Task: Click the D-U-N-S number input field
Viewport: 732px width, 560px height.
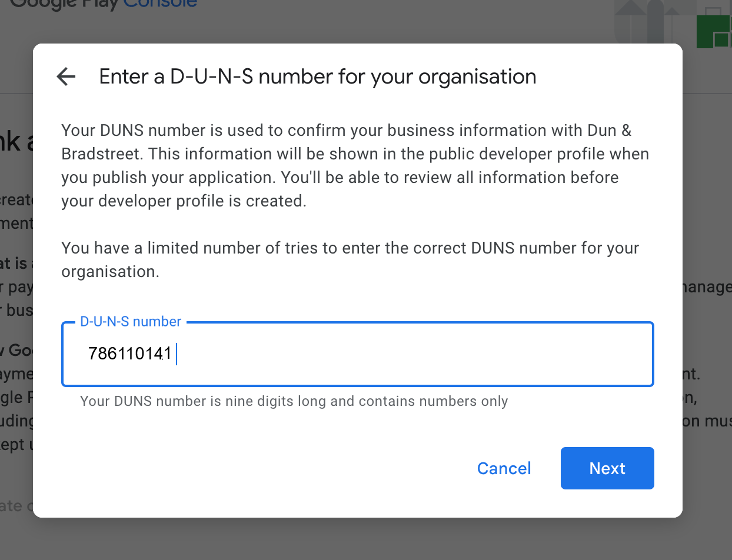Action: pyautogui.click(x=357, y=354)
